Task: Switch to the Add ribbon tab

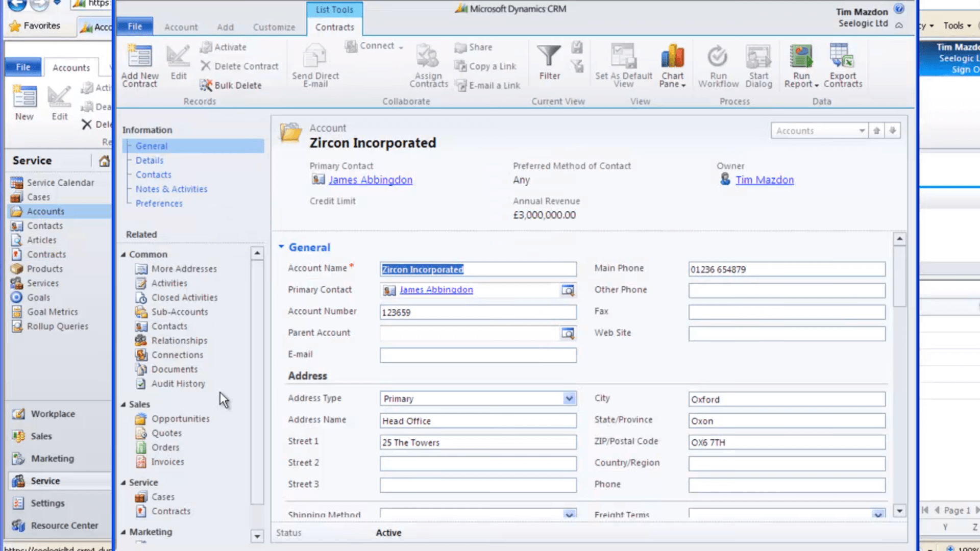Action: coord(225,27)
